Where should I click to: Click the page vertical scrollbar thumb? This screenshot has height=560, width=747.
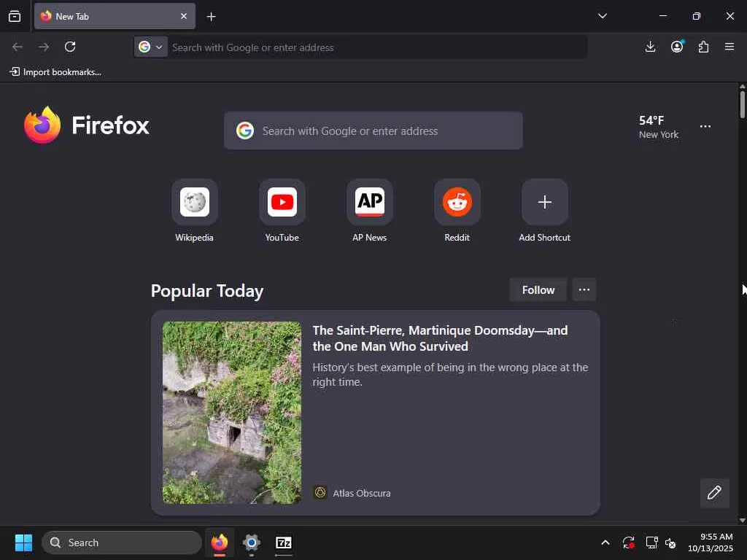coord(742,104)
